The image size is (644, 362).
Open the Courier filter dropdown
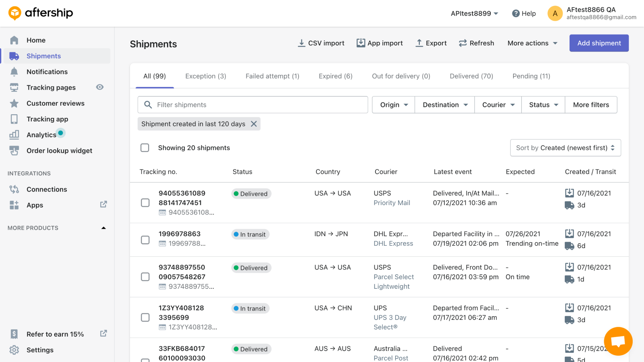click(x=498, y=105)
